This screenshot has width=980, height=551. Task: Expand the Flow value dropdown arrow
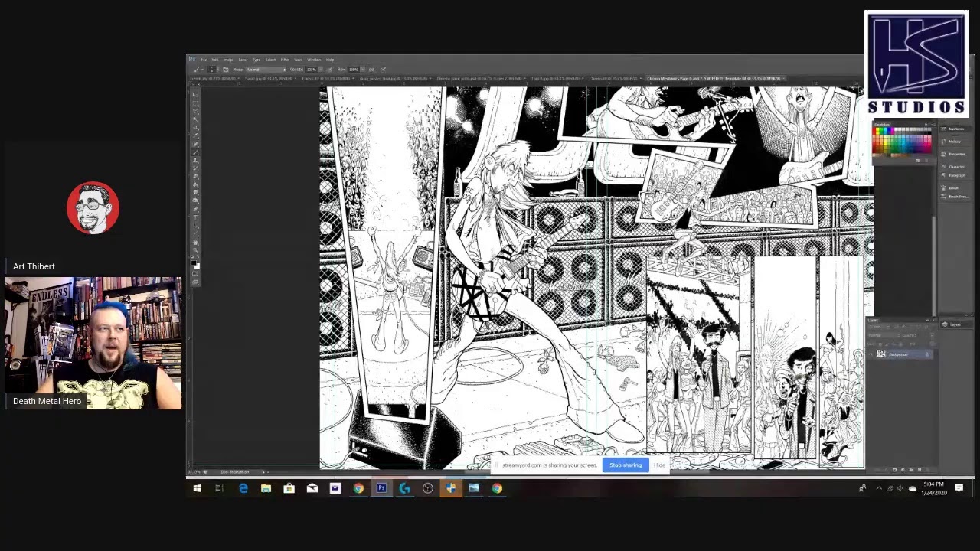click(x=361, y=70)
